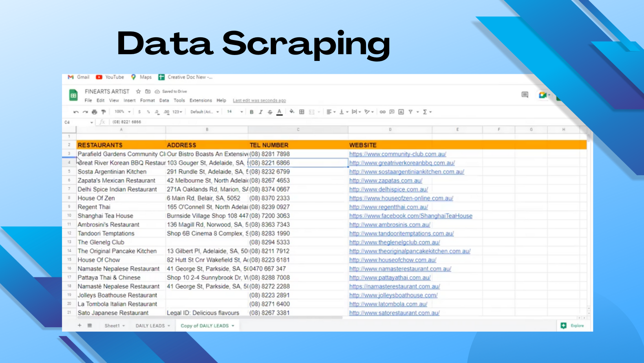Image resolution: width=644 pixels, height=363 pixels.
Task: Open the font size 14 dropdown
Action: pyautogui.click(x=235, y=112)
